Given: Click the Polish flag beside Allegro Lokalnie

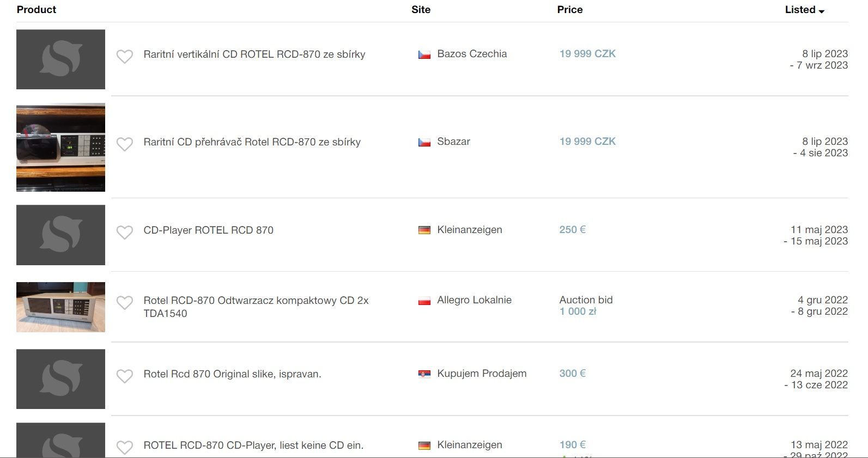Looking at the screenshot, I should coord(424,301).
